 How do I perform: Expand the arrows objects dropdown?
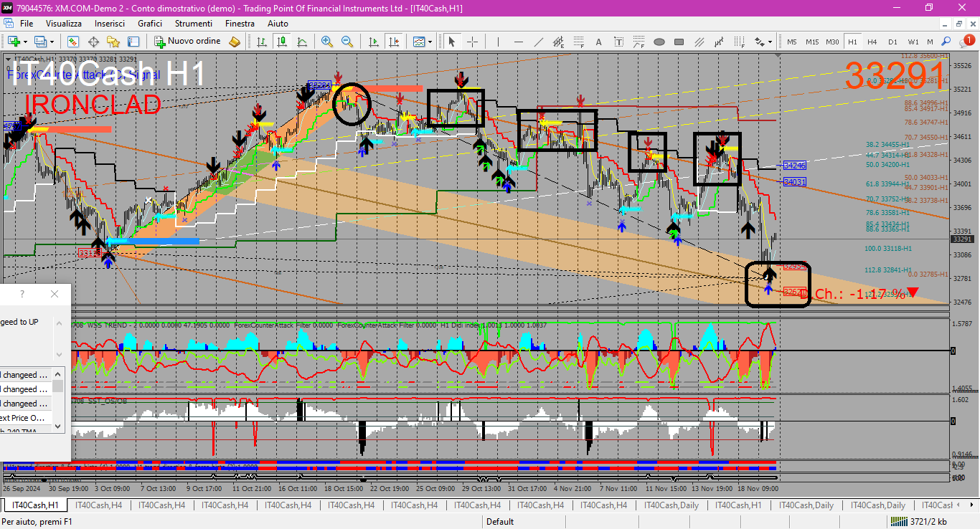coord(771,42)
